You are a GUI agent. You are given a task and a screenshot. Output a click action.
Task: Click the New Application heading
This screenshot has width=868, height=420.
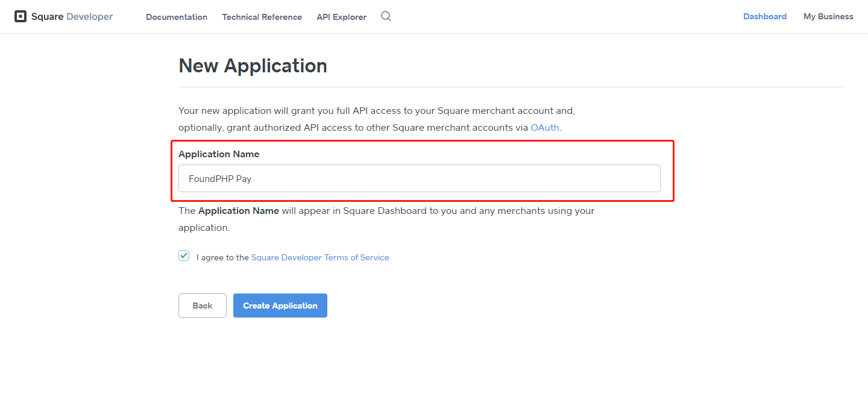[x=253, y=66]
